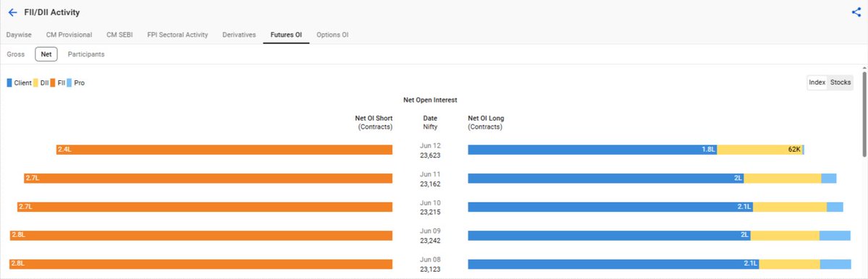The height and width of the screenshot is (279, 868).
Task: Share this page via share icon
Action: pos(856,12)
